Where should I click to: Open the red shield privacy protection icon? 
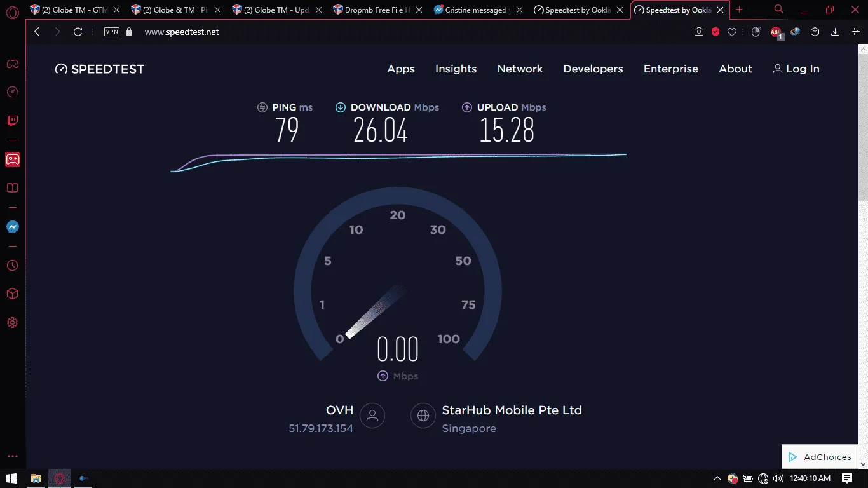coord(715,32)
